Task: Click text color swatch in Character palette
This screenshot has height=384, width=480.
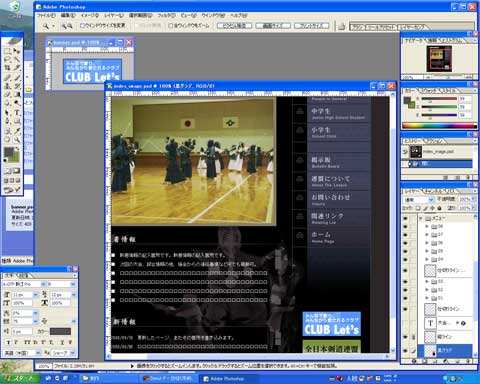Action: (x=60, y=331)
